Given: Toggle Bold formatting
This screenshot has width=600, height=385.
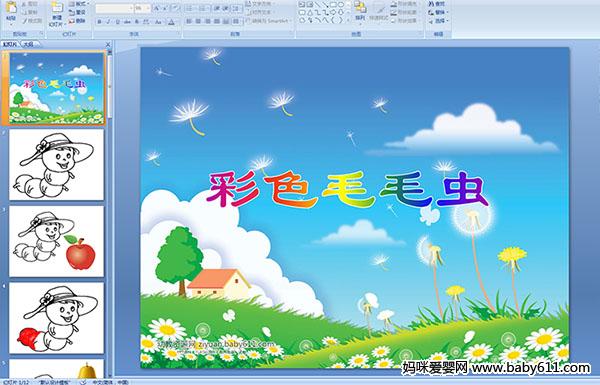Looking at the screenshot, I should (99, 22).
